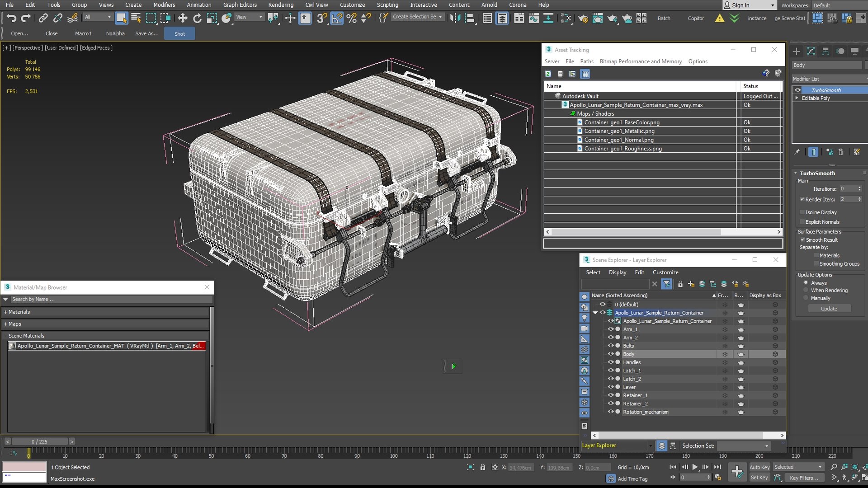Click the Update button in TurboSmooth

tap(829, 309)
